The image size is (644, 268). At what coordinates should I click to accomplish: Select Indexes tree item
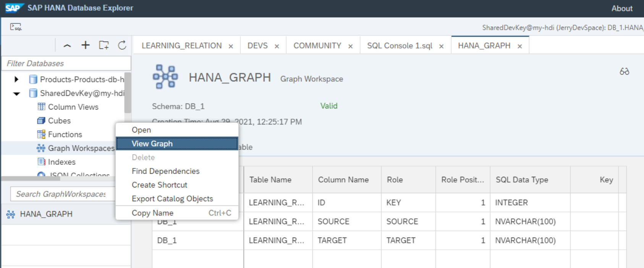click(x=61, y=162)
